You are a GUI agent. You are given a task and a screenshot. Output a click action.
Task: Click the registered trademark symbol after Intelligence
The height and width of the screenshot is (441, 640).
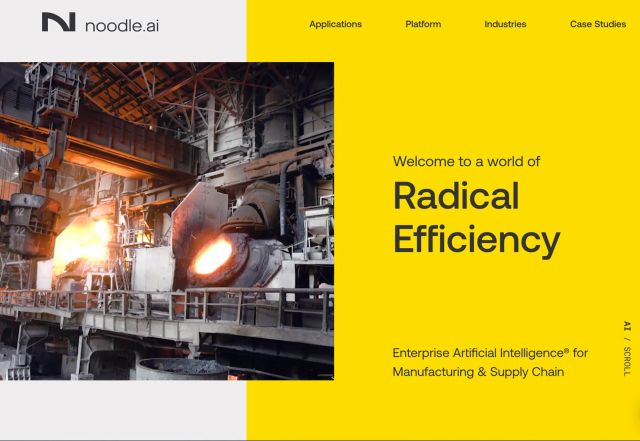click(566, 350)
